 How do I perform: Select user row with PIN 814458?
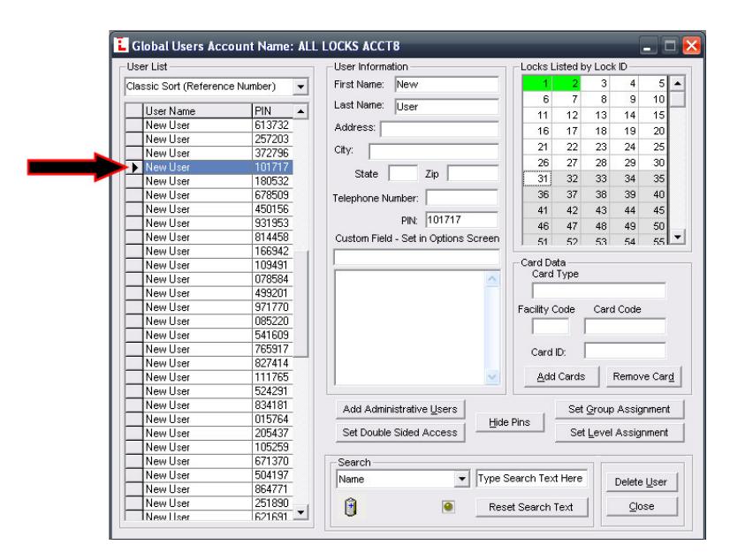point(209,238)
